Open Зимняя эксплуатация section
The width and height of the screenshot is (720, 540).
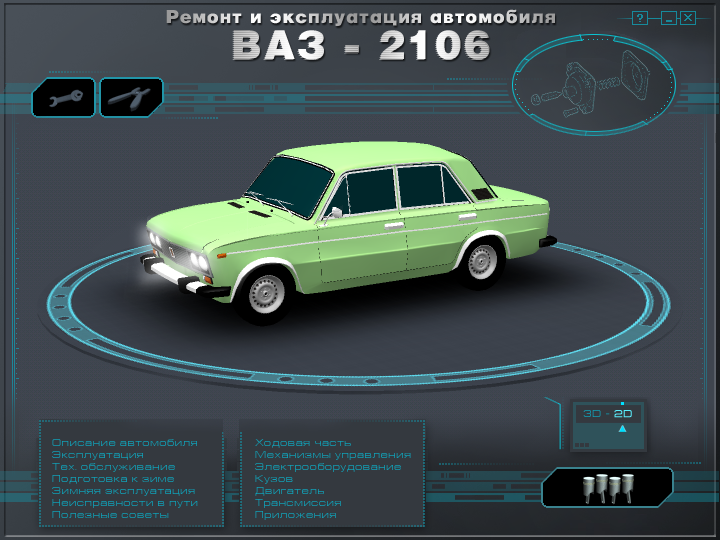click(124, 490)
